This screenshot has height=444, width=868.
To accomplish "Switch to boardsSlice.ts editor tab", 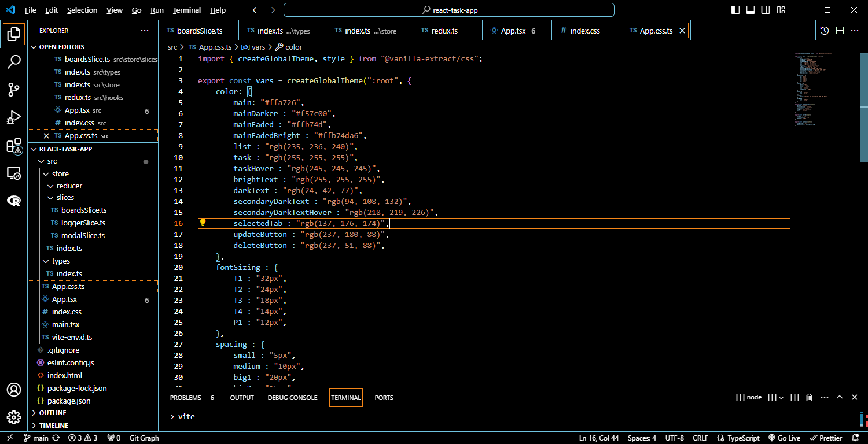I will 199,31.
